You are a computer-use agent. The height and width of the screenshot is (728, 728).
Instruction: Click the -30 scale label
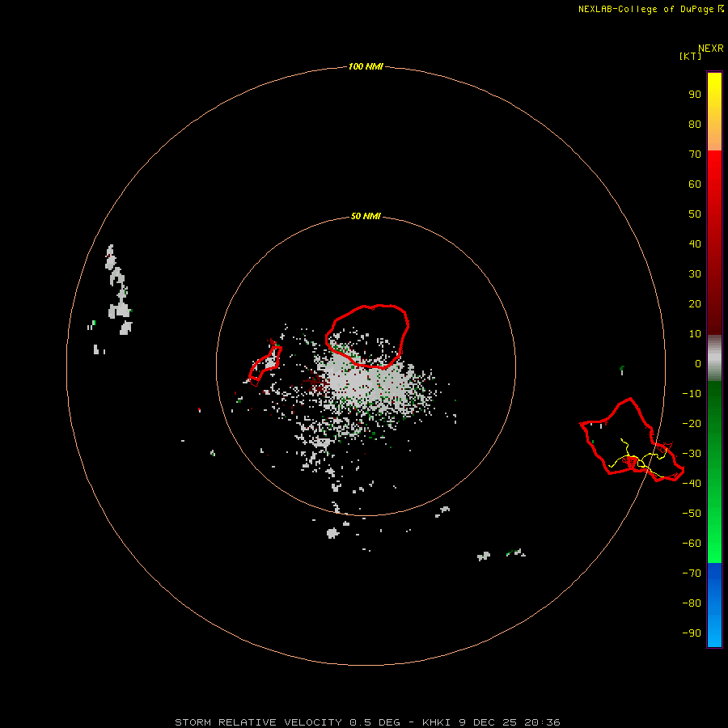coord(692,454)
